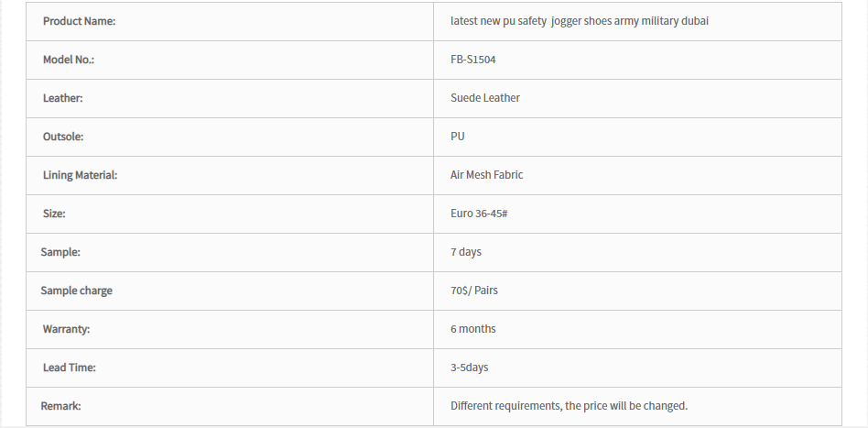Click the Warranty label

[67, 329]
